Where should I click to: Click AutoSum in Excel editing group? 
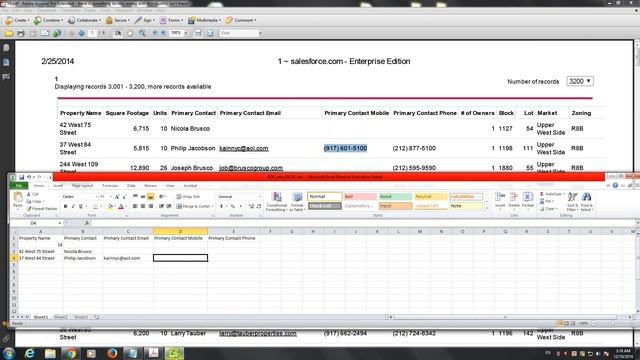coord(551,194)
